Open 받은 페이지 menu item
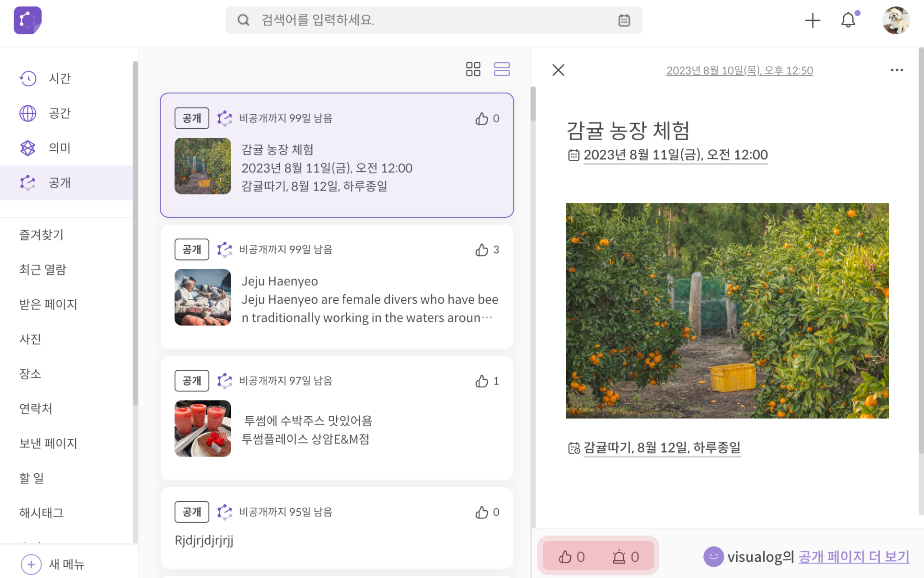Screen dimensions: 924x578 pos(48,304)
